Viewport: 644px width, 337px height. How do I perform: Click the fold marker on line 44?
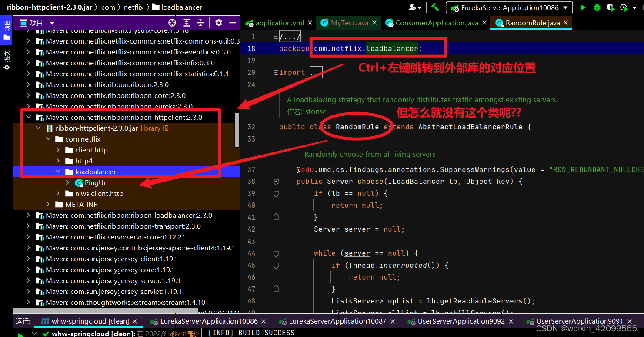pos(276,253)
